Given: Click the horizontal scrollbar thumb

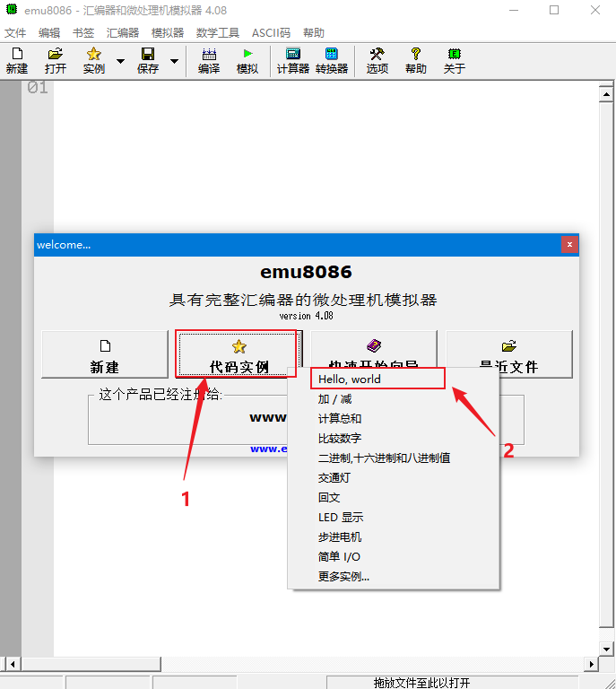Looking at the screenshot, I should click(x=91, y=664).
